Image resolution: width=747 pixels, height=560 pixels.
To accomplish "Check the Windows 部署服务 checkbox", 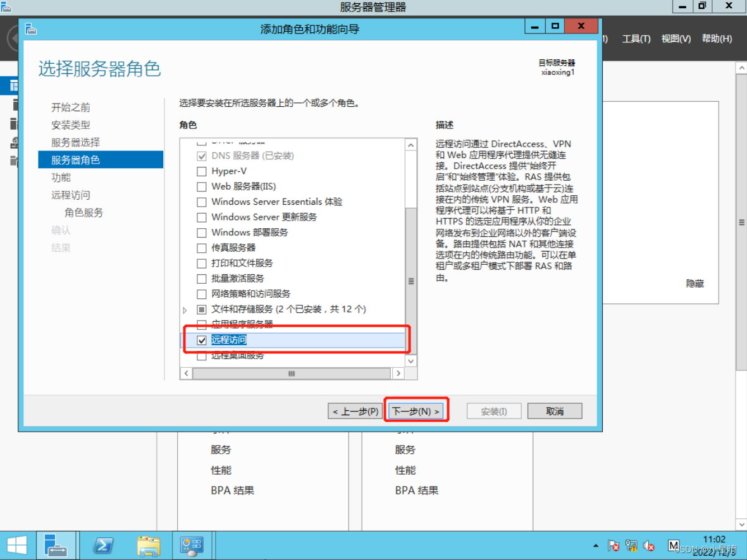I will (x=202, y=233).
